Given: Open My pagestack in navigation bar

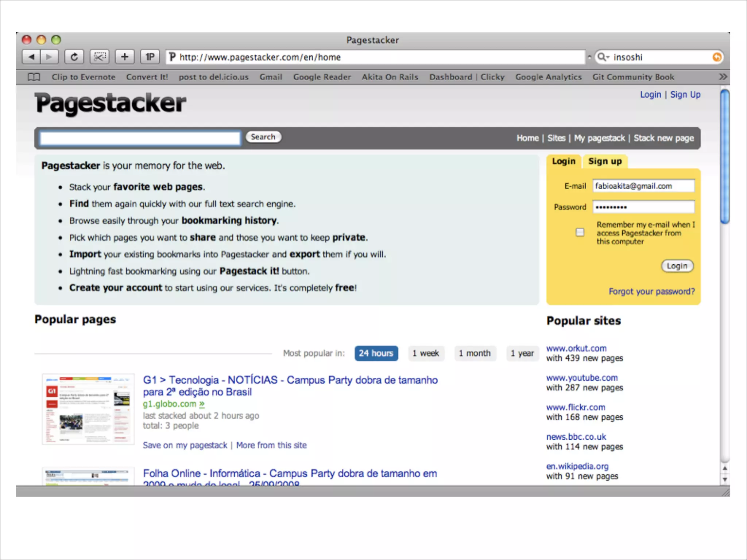Looking at the screenshot, I should coord(599,138).
